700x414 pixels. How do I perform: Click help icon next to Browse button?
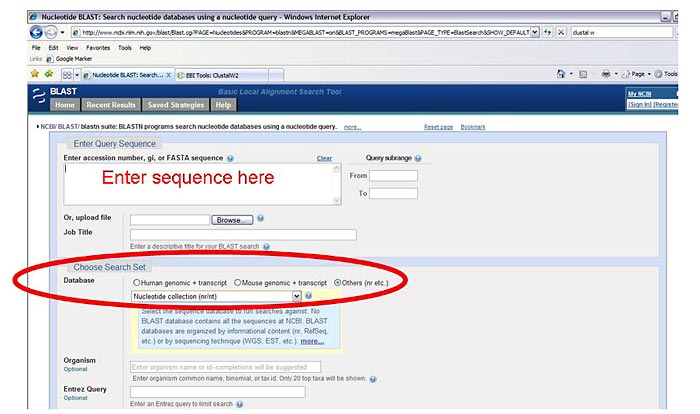tap(260, 218)
